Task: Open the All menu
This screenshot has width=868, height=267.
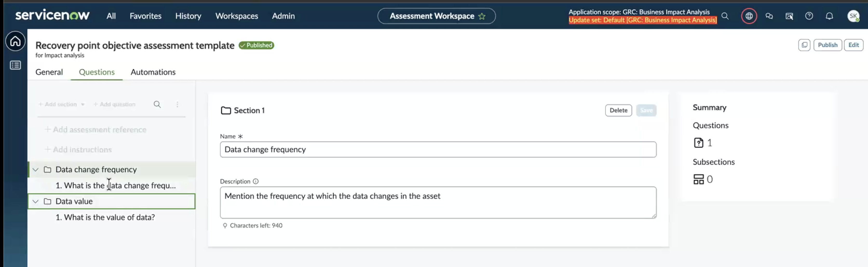Action: click(111, 16)
